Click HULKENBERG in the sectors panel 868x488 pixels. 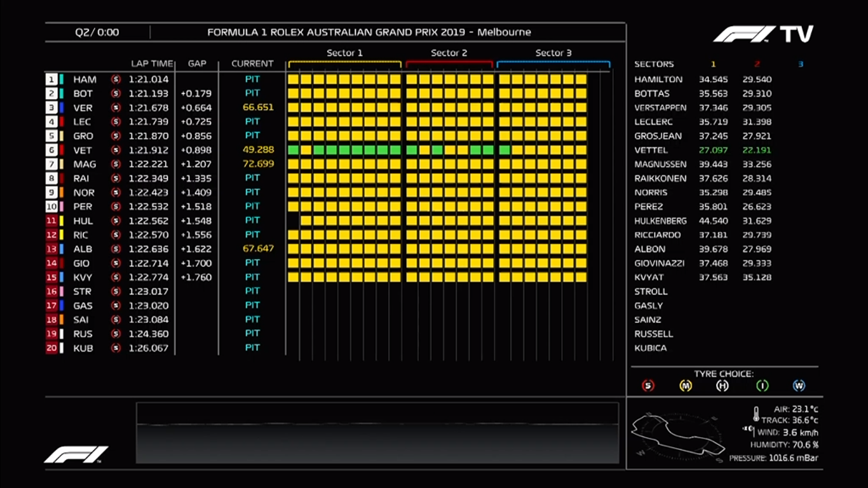660,221
